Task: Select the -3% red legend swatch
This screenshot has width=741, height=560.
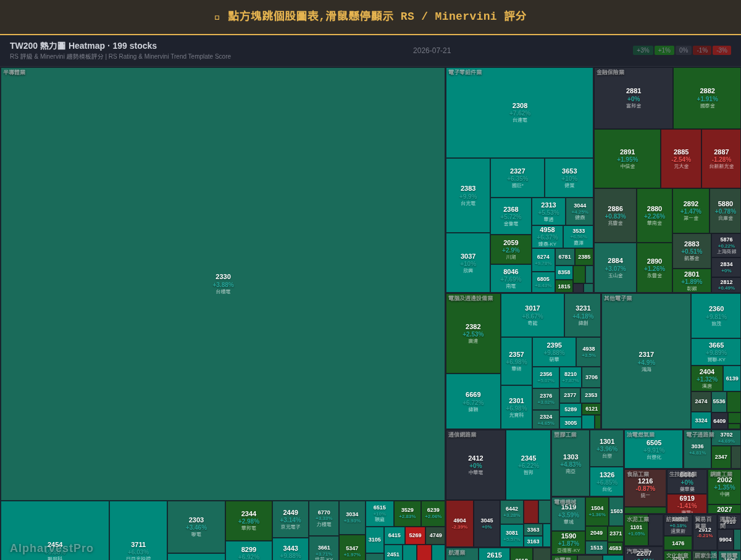Action: [x=722, y=51]
